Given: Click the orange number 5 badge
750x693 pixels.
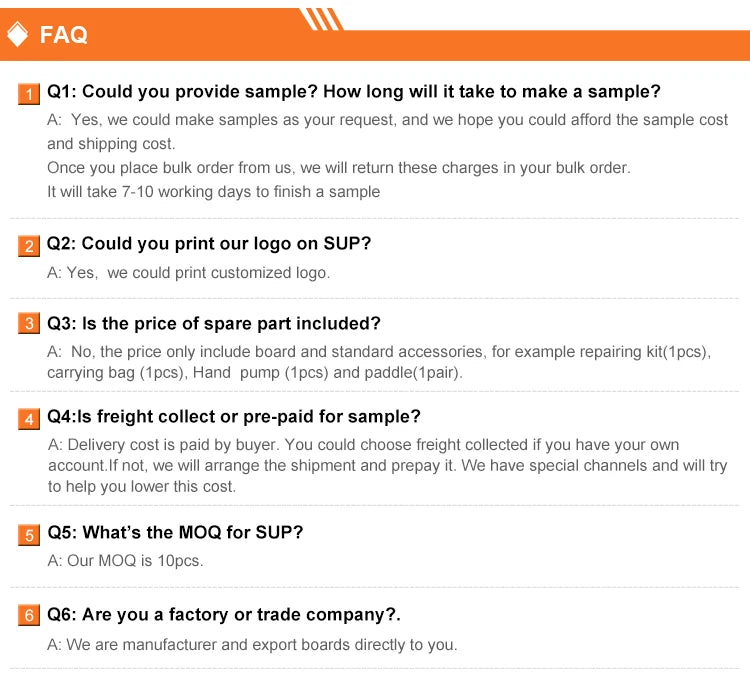Looking at the screenshot, I should pyautogui.click(x=30, y=534).
